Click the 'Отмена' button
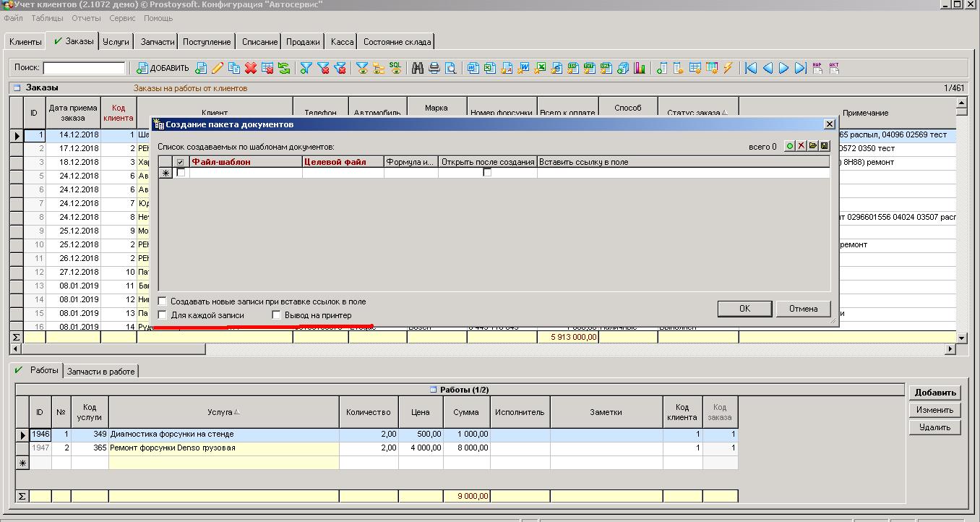This screenshot has width=980, height=522. tap(803, 309)
